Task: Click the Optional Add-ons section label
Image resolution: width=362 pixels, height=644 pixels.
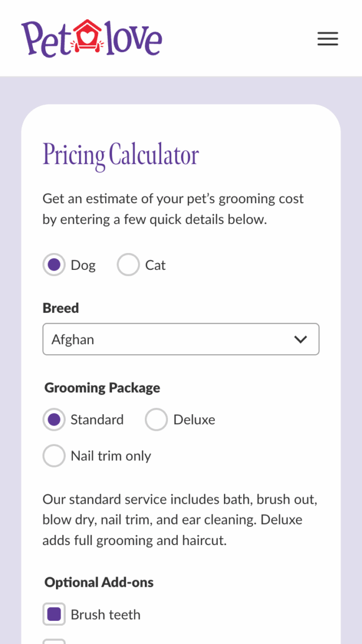Action: tap(99, 582)
